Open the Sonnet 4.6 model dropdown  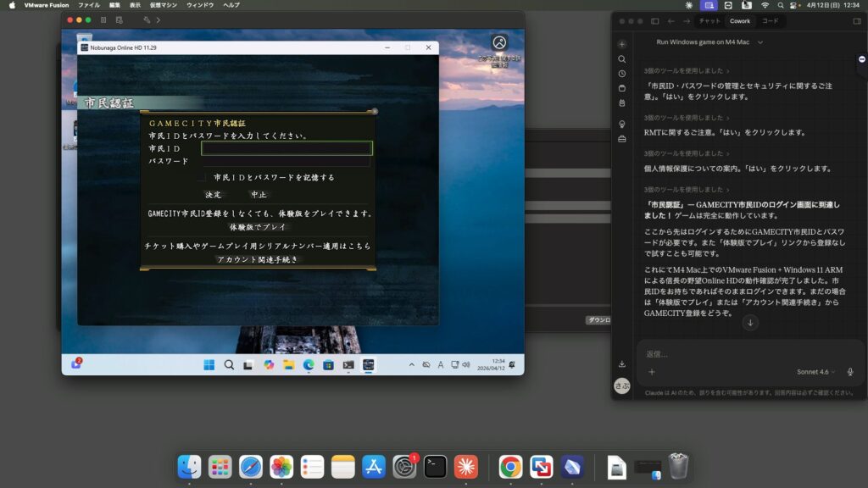tap(816, 372)
